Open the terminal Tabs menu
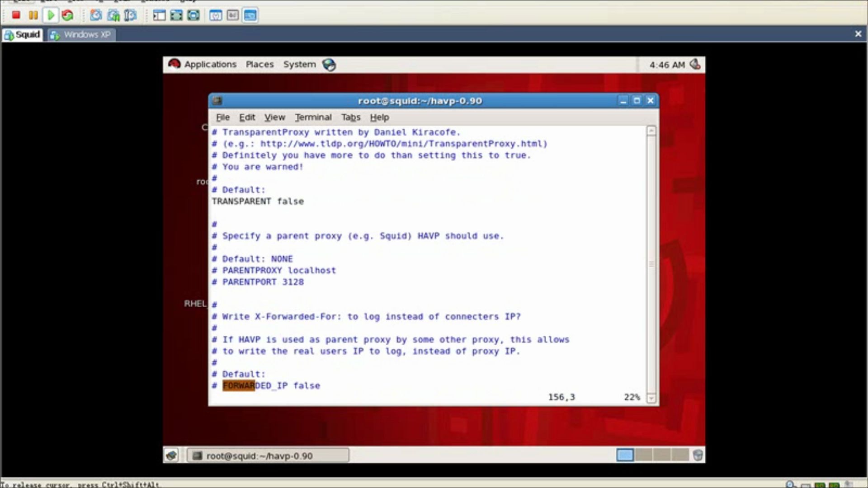 351,117
